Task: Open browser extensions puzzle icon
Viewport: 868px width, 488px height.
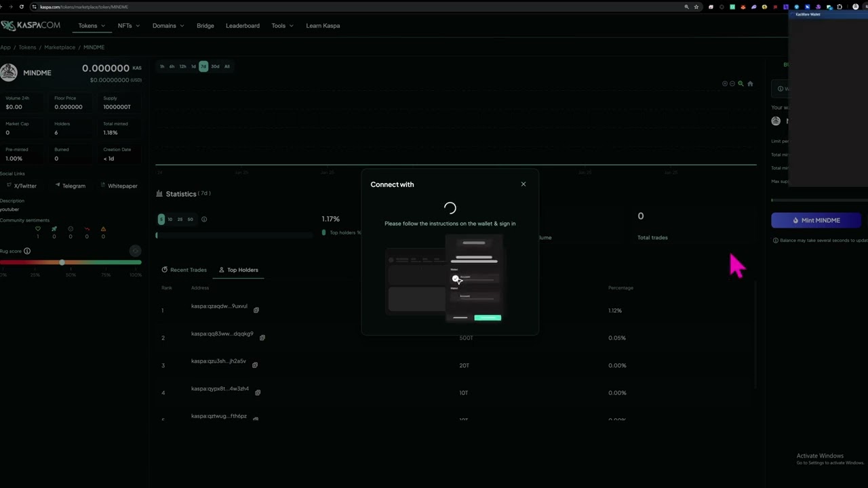Action: pyautogui.click(x=840, y=7)
